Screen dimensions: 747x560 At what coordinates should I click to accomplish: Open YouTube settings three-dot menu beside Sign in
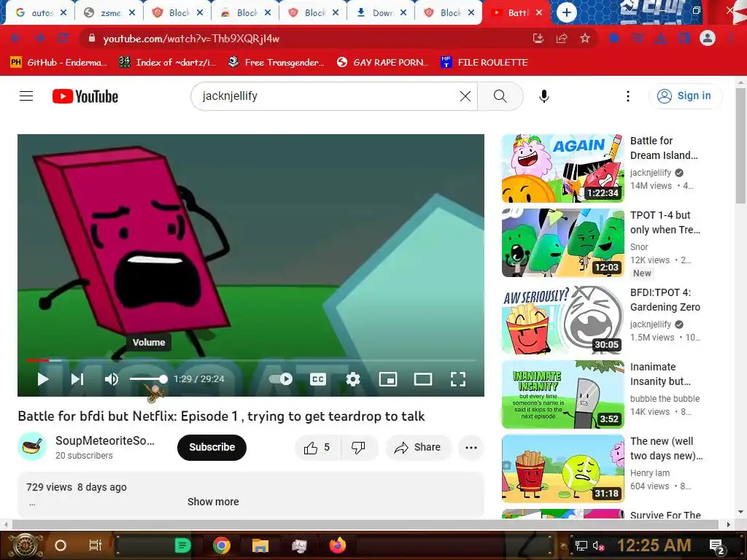click(x=628, y=96)
